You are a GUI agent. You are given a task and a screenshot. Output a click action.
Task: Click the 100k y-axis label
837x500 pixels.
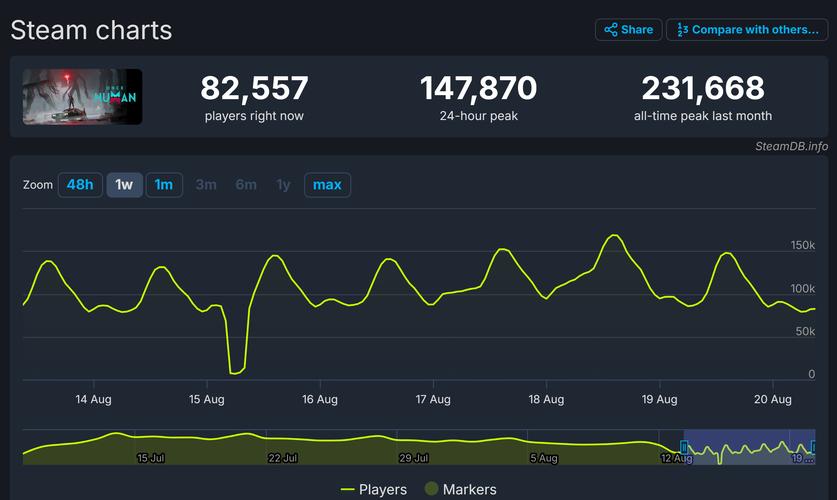(x=803, y=288)
